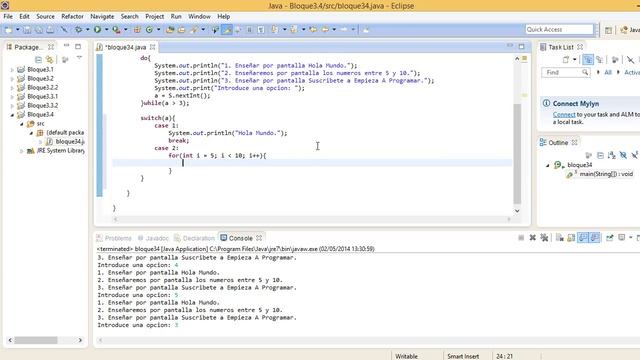Toggle Categorized view in Task List
The image size is (640, 360).
coord(587,60)
